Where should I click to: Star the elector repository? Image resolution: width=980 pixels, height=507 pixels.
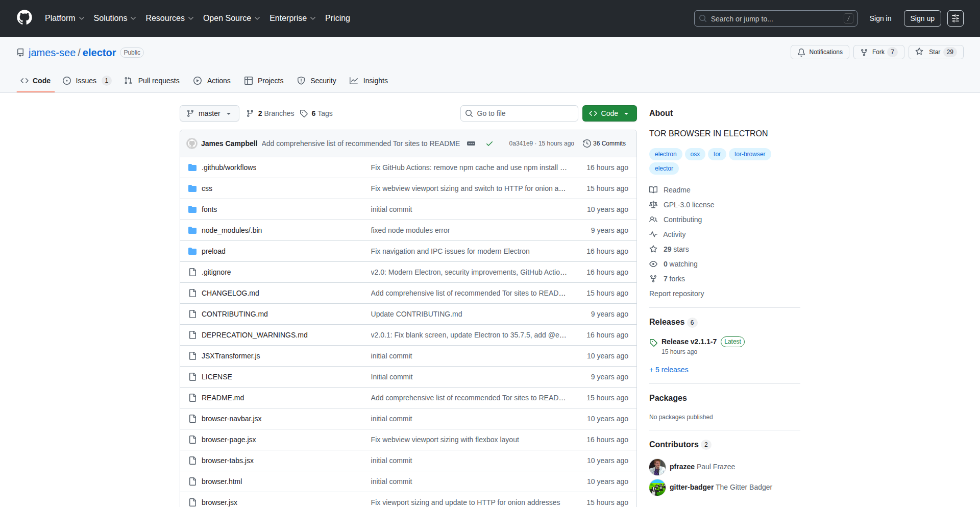[936, 52]
